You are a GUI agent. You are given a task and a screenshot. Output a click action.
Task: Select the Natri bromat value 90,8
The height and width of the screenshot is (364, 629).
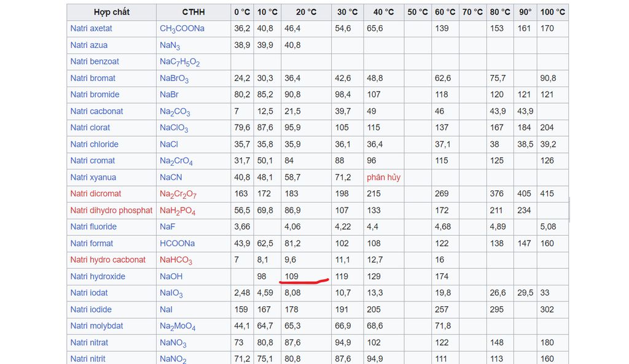548,78
